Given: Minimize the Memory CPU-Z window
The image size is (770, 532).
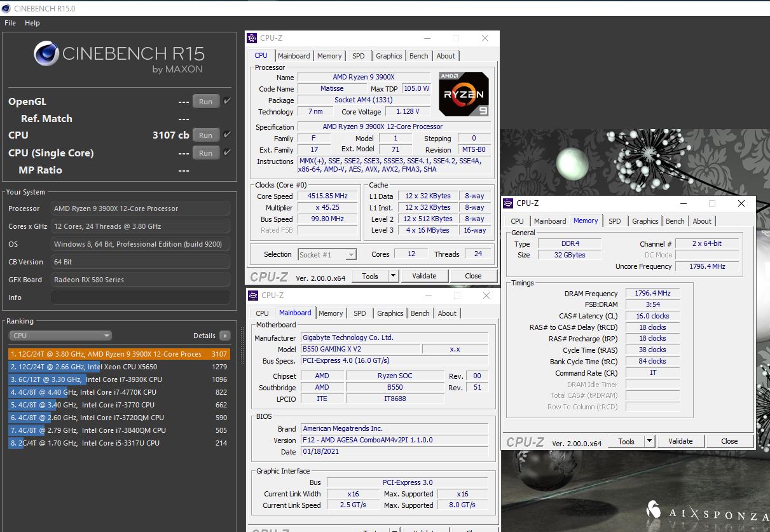Looking at the screenshot, I should click(682, 203).
